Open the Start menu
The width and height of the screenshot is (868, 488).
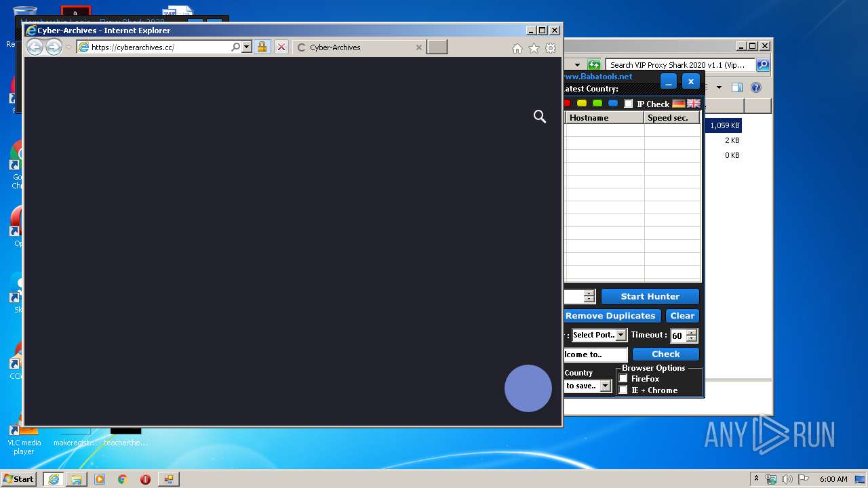pyautogui.click(x=19, y=479)
